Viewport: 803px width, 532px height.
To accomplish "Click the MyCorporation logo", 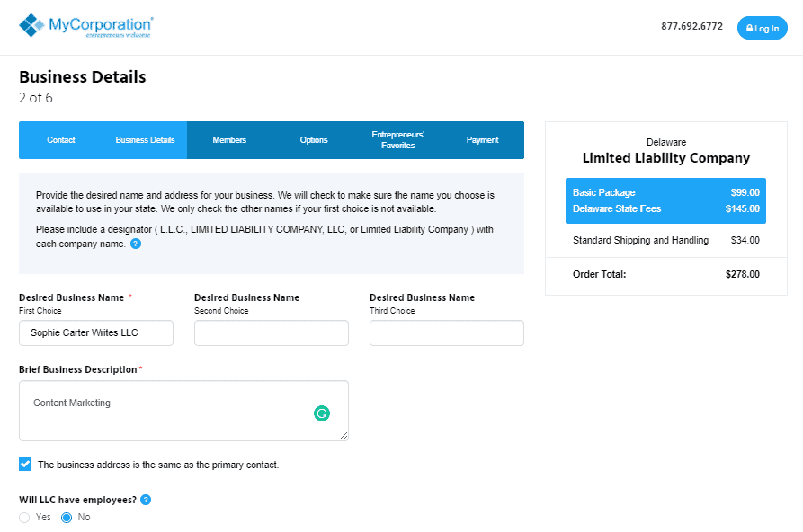I will (x=85, y=27).
